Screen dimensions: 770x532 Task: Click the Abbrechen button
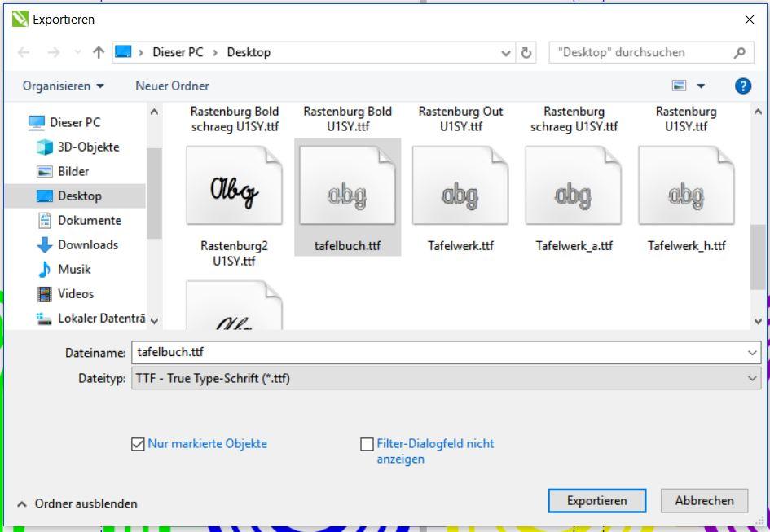click(x=704, y=500)
